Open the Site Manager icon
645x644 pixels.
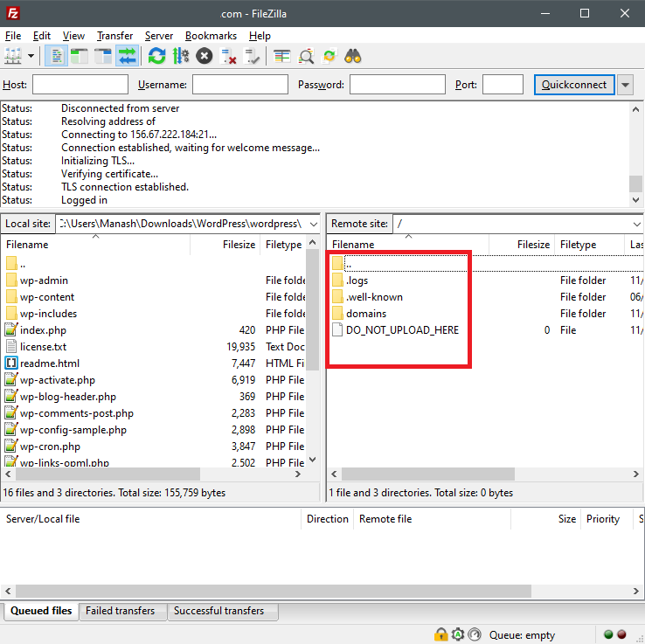pos(13,56)
